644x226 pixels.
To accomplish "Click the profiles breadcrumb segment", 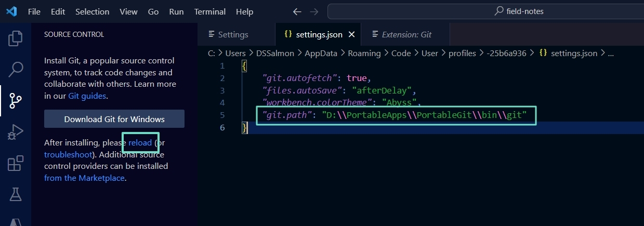I will [462, 53].
